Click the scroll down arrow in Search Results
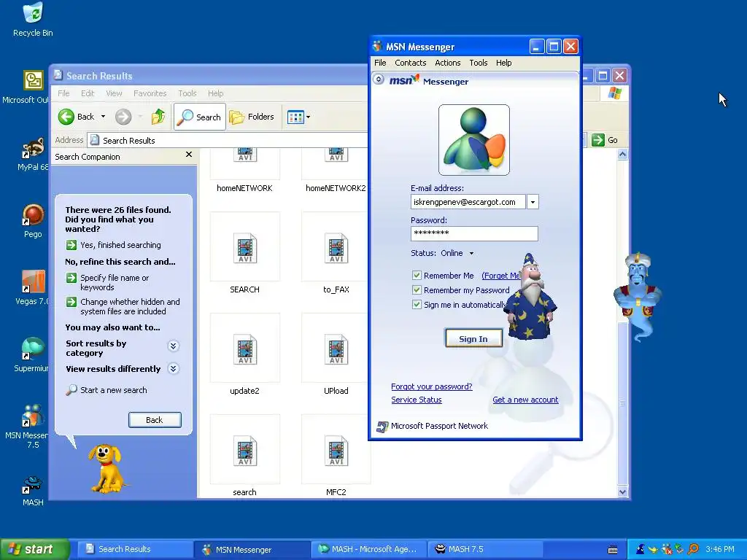The height and width of the screenshot is (560, 747). pyautogui.click(x=623, y=492)
